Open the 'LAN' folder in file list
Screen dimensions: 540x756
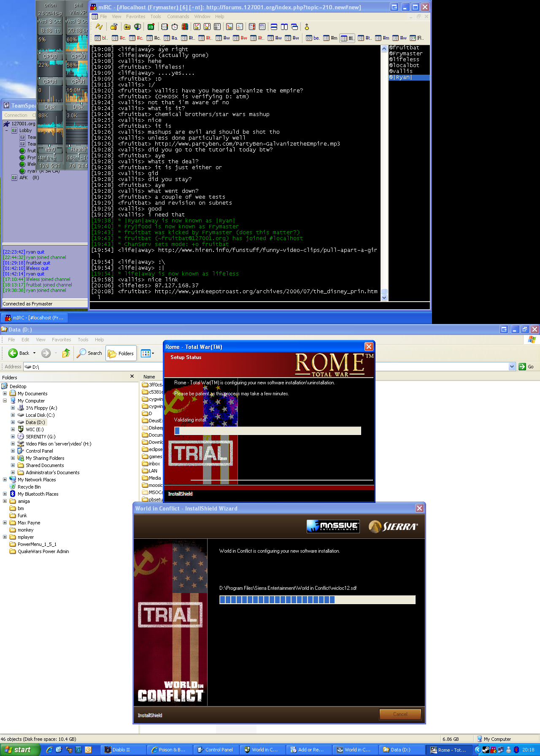click(150, 471)
